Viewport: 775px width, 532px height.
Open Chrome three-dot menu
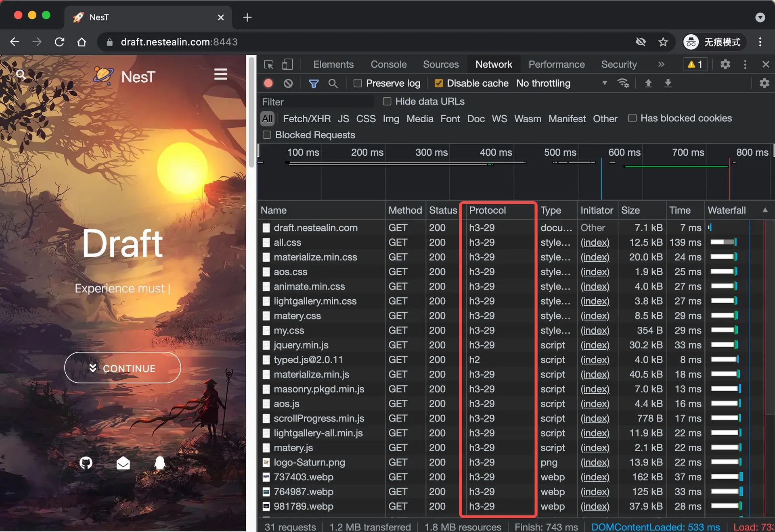pos(760,42)
